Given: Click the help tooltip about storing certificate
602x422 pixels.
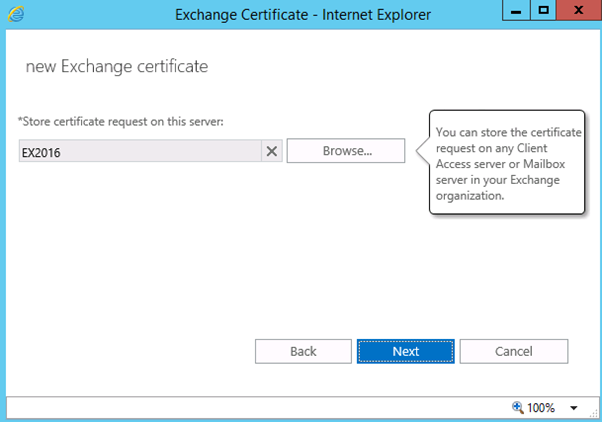Looking at the screenshot, I should (x=507, y=162).
